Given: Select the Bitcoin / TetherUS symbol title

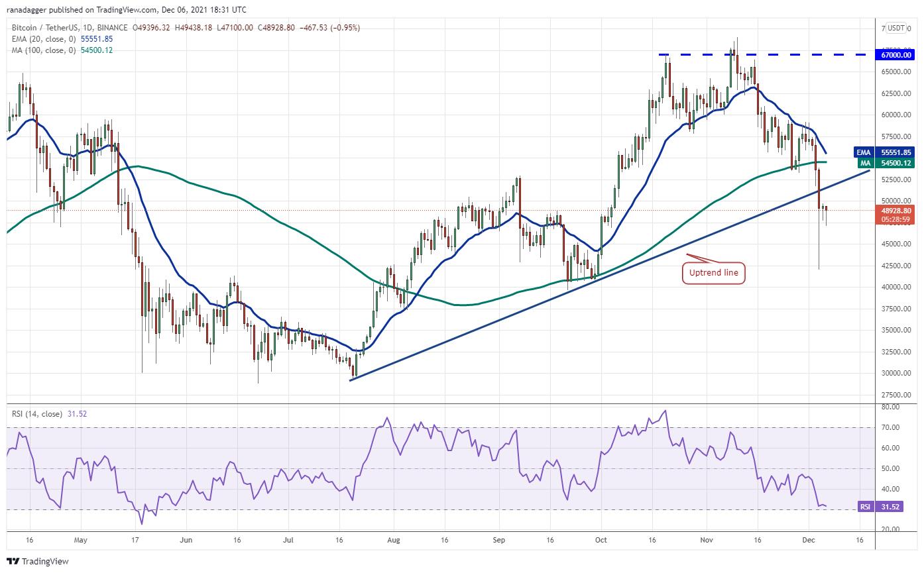Looking at the screenshot, I should pos(55,28).
